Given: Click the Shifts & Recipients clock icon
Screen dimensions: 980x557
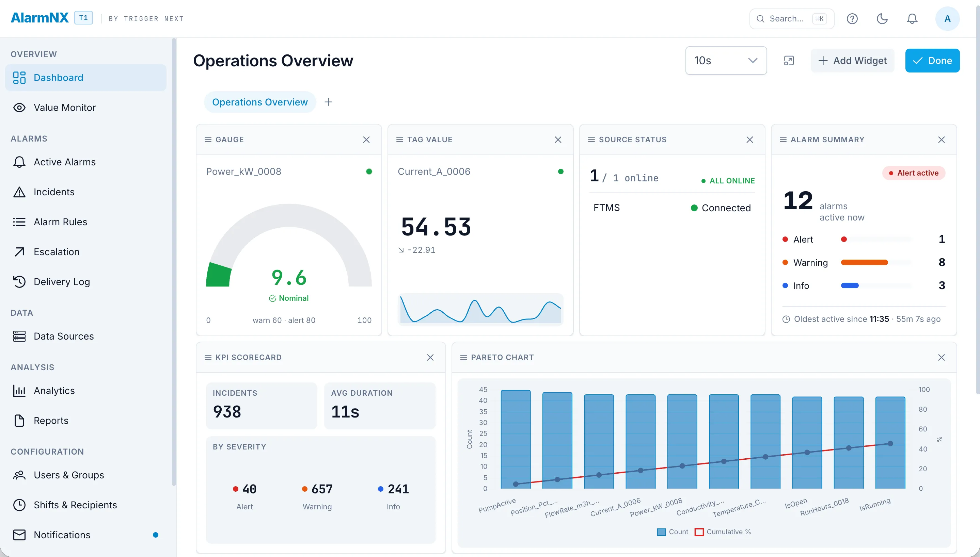Looking at the screenshot, I should point(19,505).
